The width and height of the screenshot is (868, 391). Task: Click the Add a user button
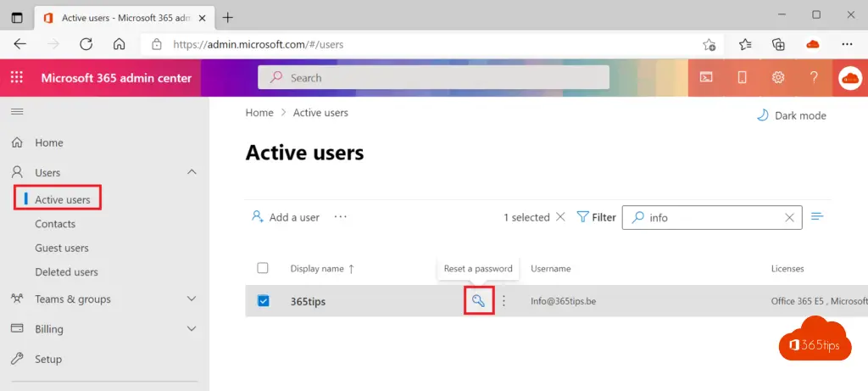pos(286,217)
